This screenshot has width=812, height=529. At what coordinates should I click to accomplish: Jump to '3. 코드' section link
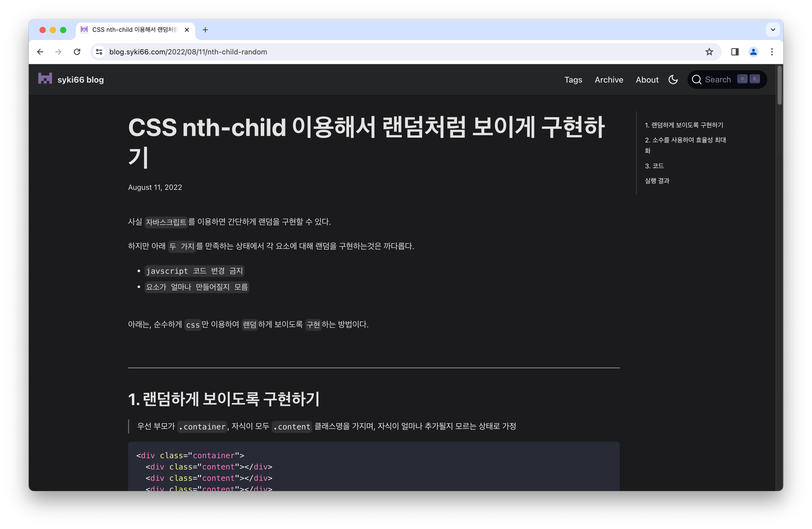pos(654,166)
